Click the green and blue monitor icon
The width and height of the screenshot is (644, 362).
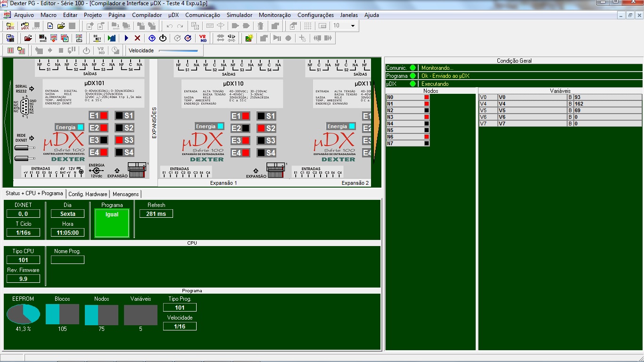(x=112, y=38)
